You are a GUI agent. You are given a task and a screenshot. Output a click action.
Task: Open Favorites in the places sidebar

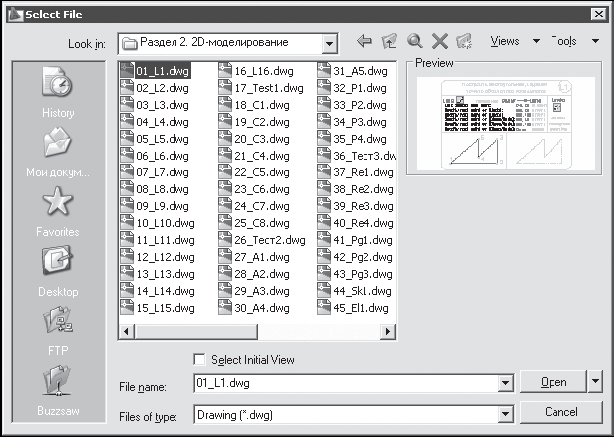(x=58, y=211)
